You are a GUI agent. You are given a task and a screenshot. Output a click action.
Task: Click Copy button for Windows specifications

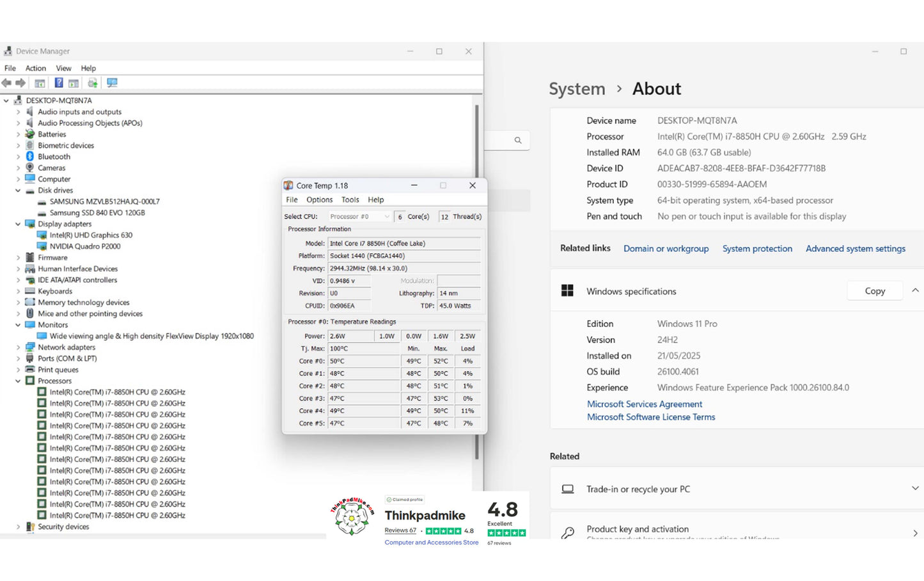(x=874, y=291)
